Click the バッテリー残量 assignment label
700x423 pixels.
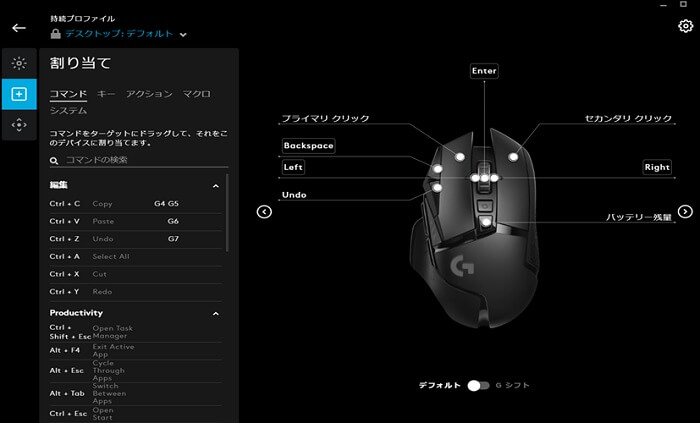click(x=639, y=217)
